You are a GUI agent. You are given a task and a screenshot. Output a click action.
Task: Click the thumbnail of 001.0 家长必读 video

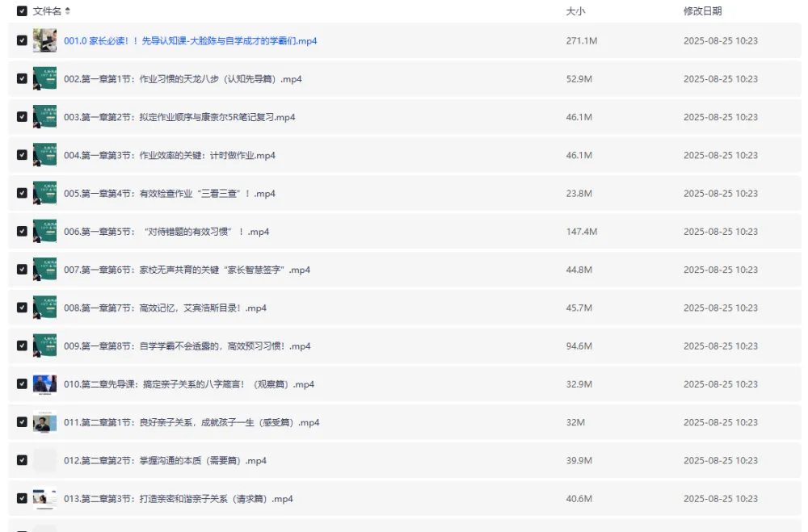pos(46,40)
